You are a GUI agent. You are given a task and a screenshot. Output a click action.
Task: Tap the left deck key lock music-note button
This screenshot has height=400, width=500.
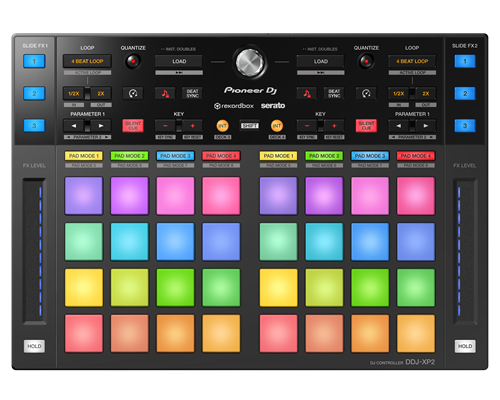click(165, 93)
